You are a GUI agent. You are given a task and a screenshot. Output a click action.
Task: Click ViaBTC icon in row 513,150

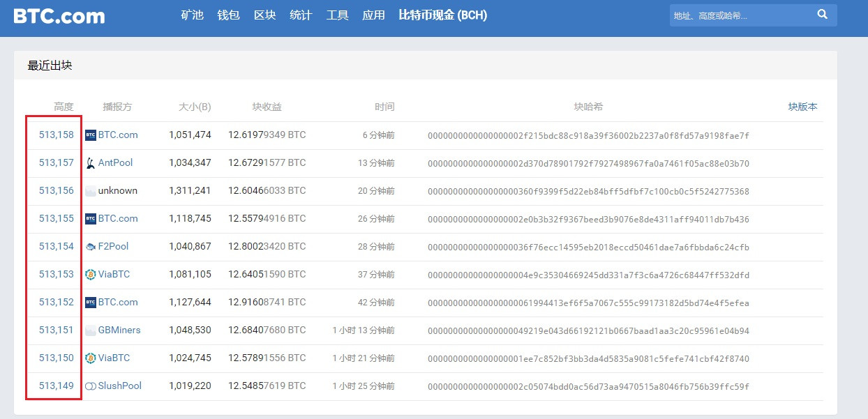90,358
